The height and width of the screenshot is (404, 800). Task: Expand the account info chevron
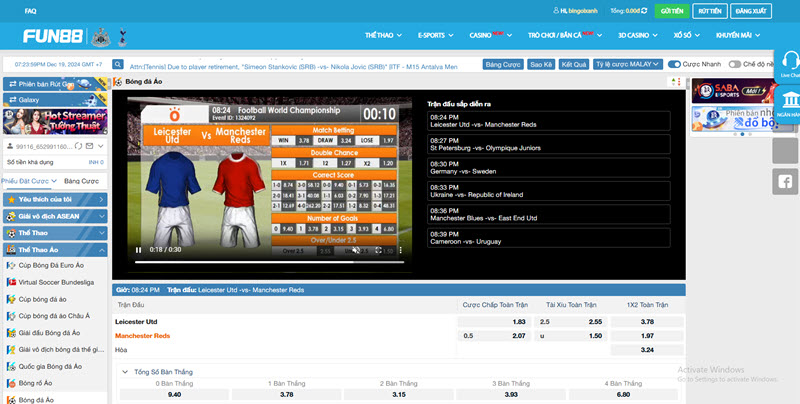(x=101, y=146)
